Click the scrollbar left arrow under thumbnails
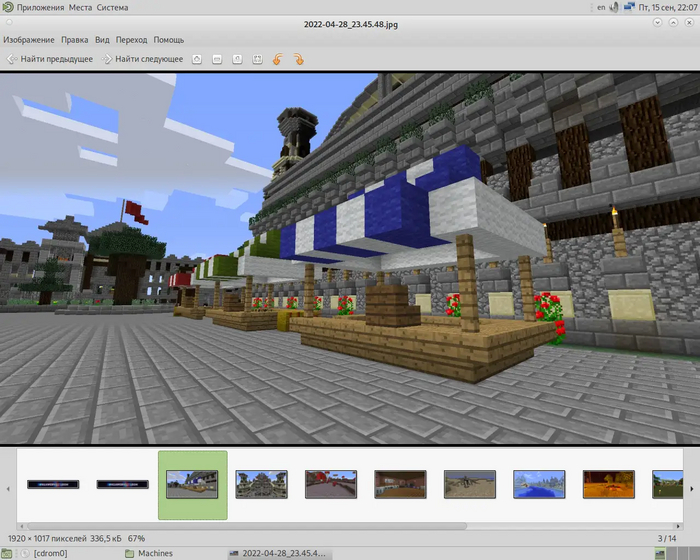 (21, 526)
